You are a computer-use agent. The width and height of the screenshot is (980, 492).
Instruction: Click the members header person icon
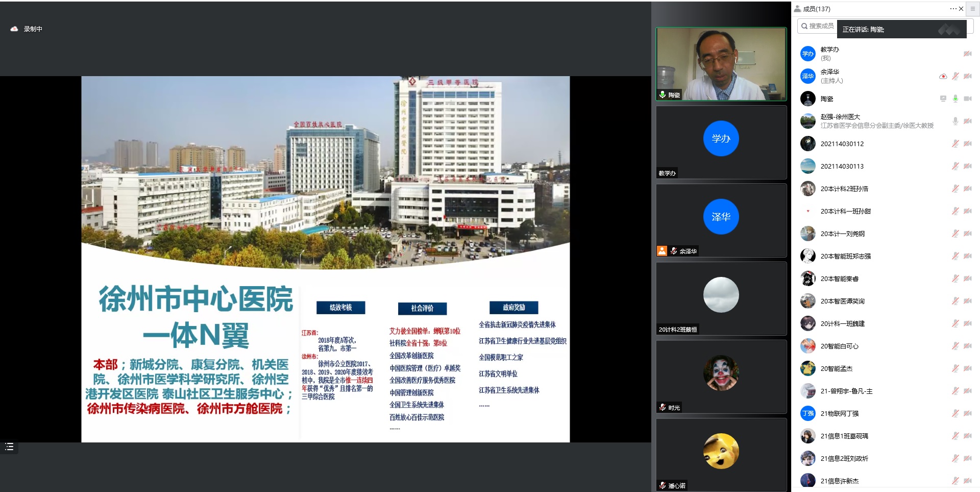click(x=798, y=9)
